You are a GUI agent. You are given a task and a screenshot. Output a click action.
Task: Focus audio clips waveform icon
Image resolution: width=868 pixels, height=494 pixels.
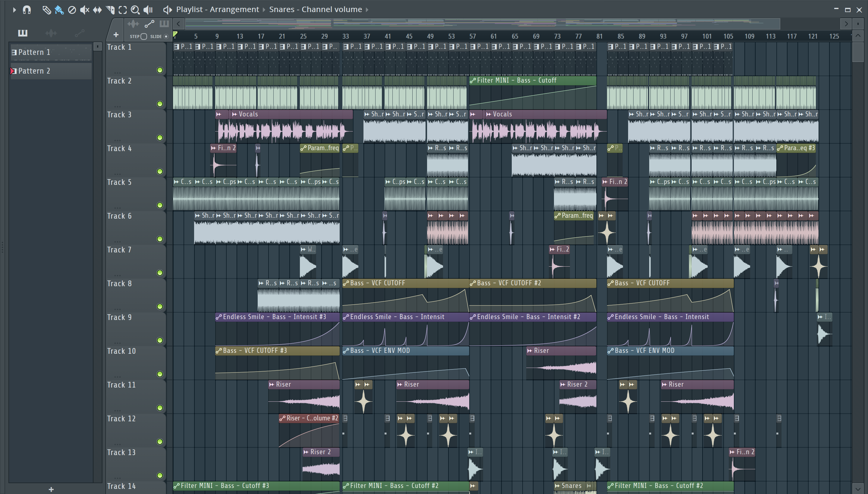point(133,24)
